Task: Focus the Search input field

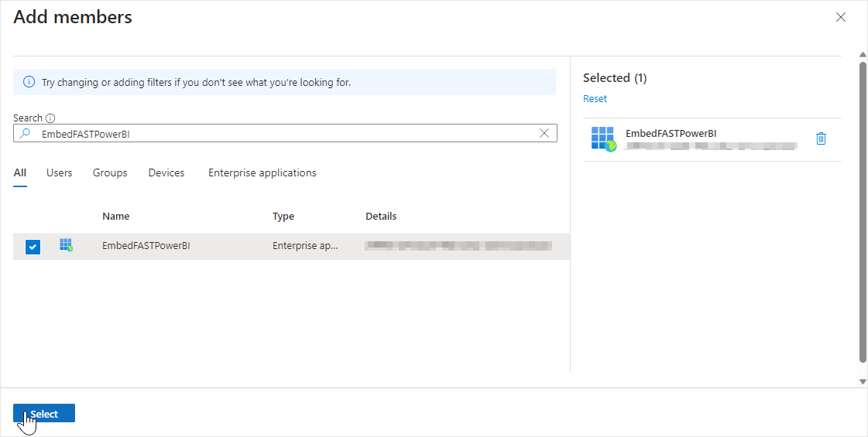Action: pyautogui.click(x=286, y=133)
